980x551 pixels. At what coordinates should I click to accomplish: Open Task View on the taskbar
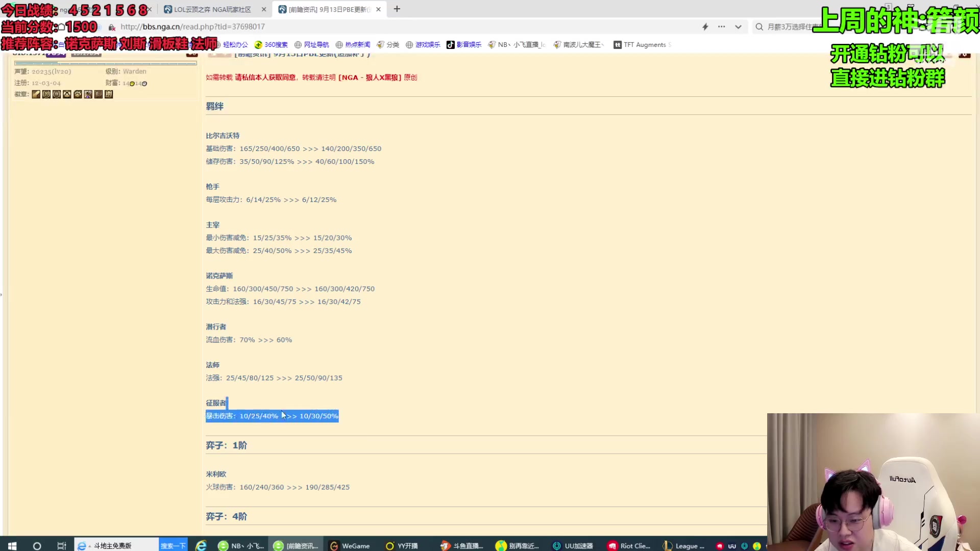[62, 546]
